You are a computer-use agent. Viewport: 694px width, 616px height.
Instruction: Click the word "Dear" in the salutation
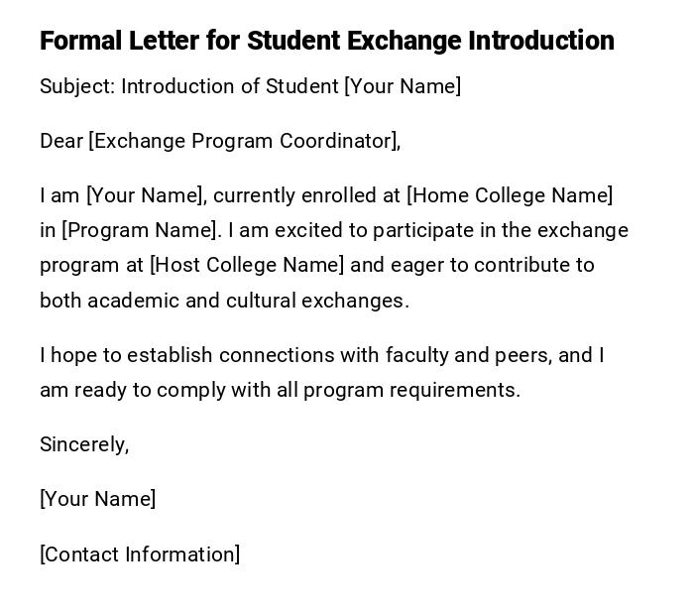(x=61, y=141)
